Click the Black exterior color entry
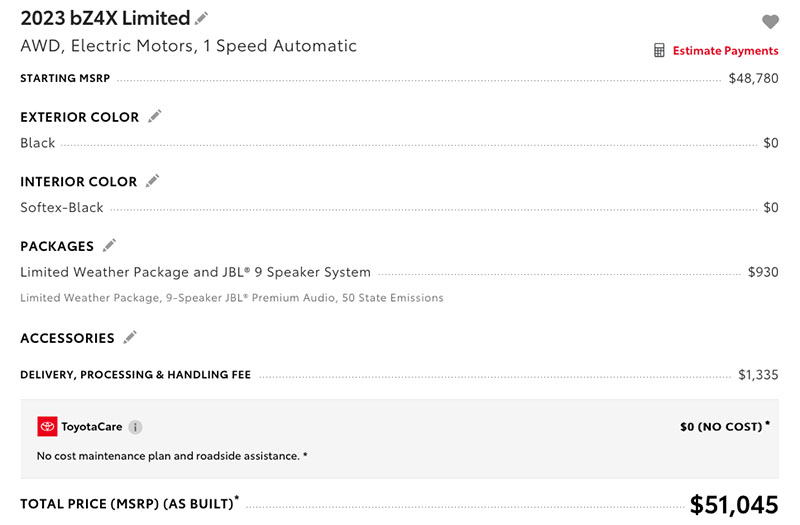 pos(38,143)
